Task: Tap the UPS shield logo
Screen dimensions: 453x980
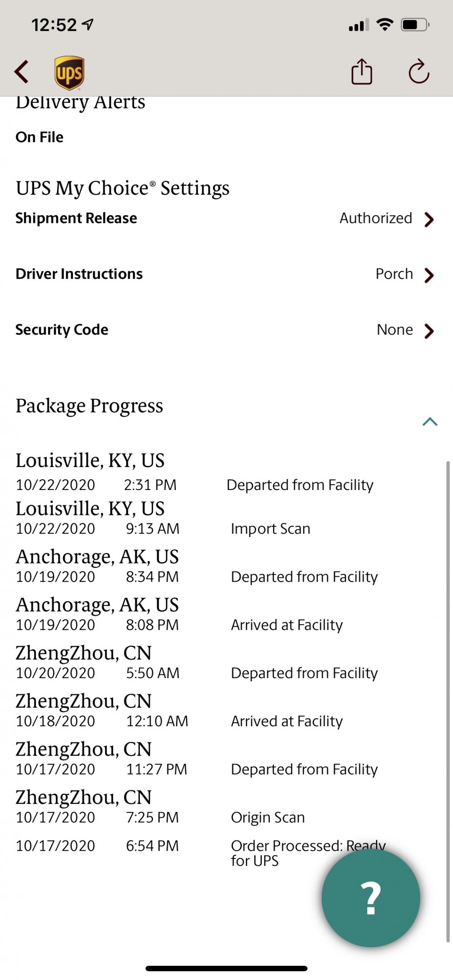Action: click(x=69, y=73)
